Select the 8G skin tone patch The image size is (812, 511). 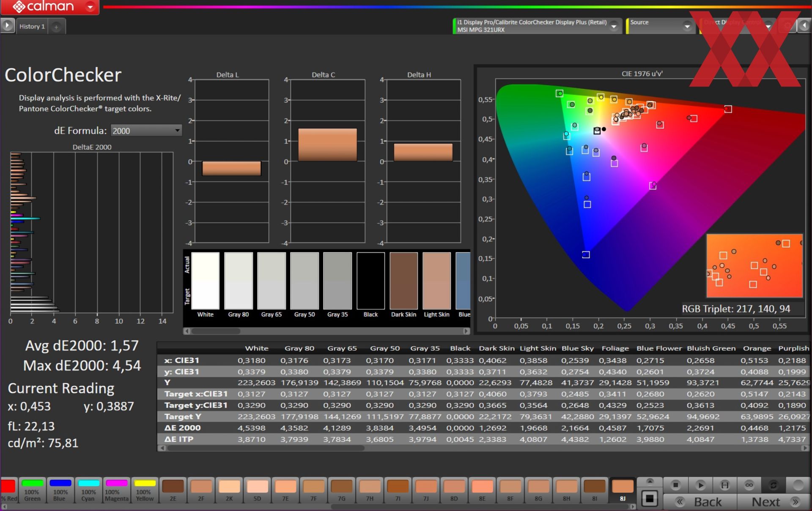(538, 490)
